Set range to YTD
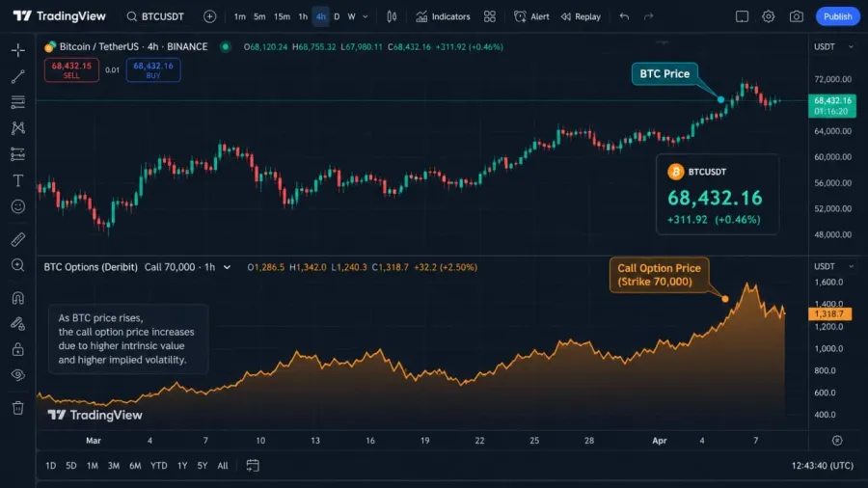868x488 pixels. point(159,466)
